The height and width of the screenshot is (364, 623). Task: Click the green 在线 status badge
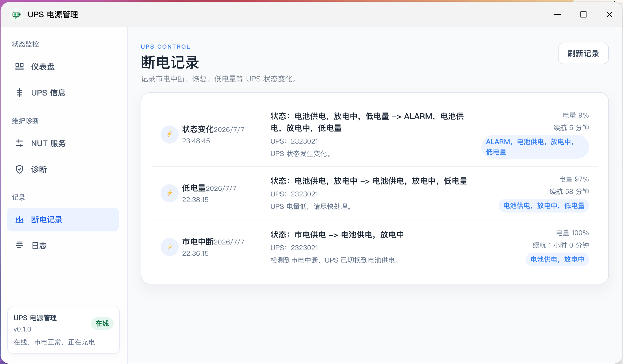click(x=102, y=324)
